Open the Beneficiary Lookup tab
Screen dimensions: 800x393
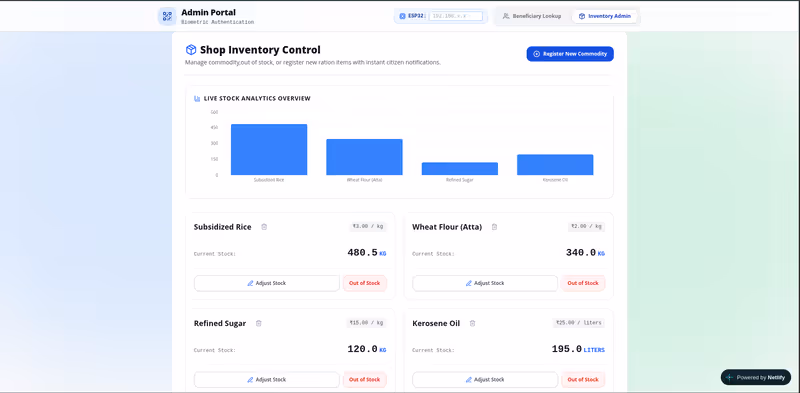(x=532, y=16)
